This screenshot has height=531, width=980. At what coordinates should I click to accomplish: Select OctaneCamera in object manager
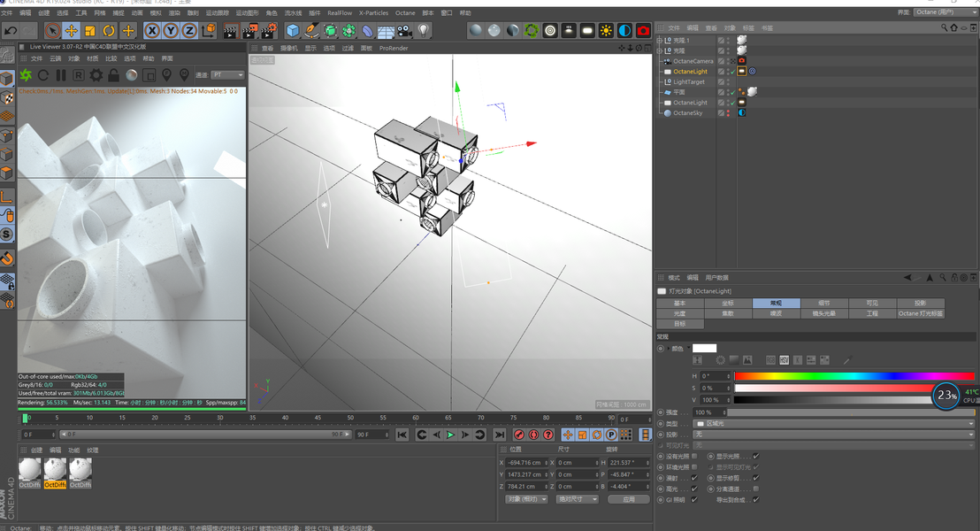click(x=693, y=61)
